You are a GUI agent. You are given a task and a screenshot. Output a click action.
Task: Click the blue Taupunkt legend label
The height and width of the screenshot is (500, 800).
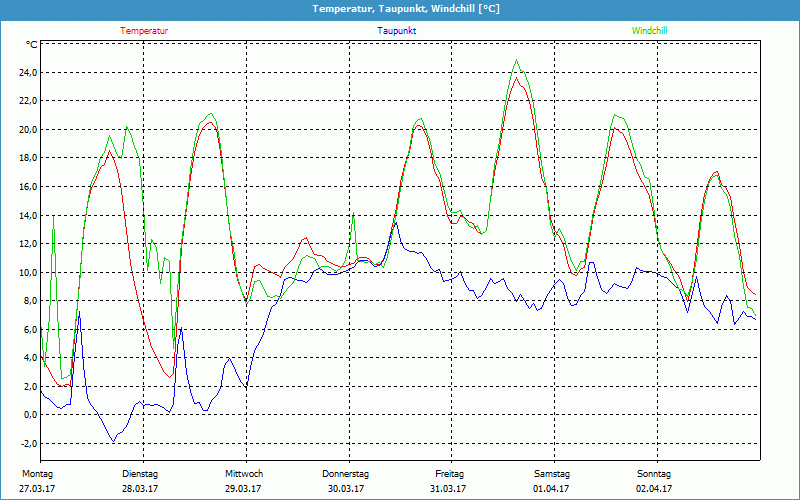[x=396, y=31]
